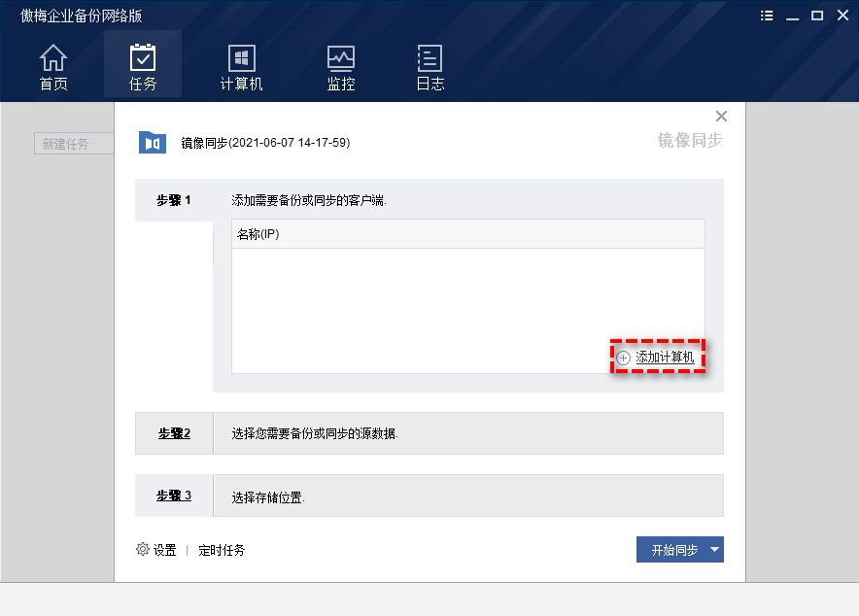The image size is (859, 616).
Task: Click the Windows monitor icon above 计算机
Action: pyautogui.click(x=241, y=58)
